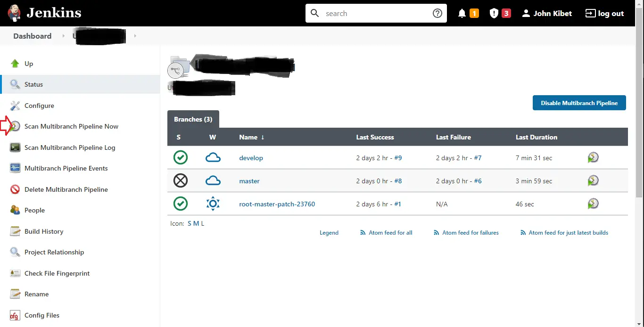This screenshot has height=327, width=644.
Task: Click the weather health icon for master branch
Action: pos(213,180)
